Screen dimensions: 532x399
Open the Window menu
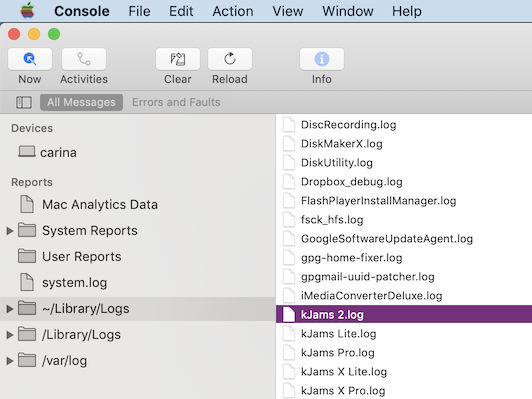click(348, 11)
